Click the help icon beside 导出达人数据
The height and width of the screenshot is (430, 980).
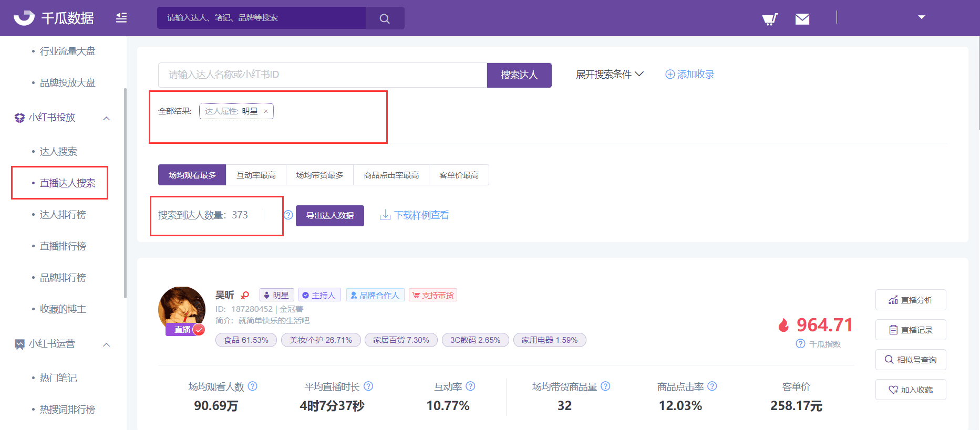(288, 215)
